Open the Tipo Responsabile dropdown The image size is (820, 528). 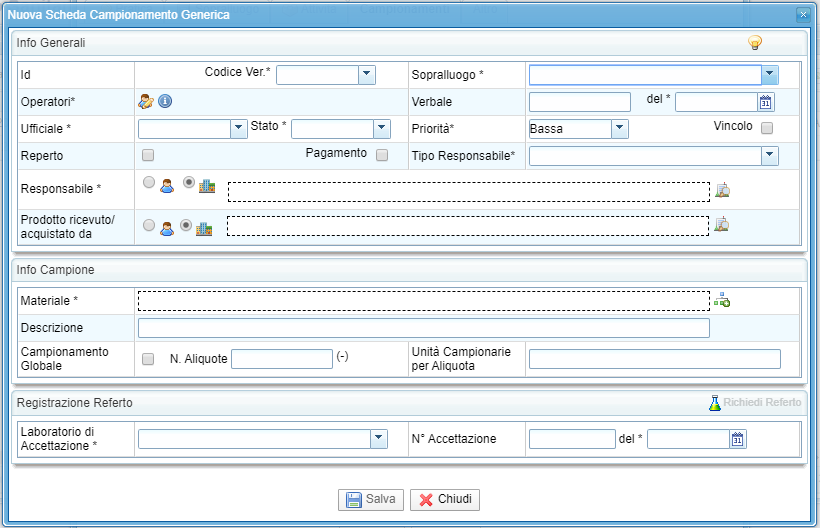770,156
